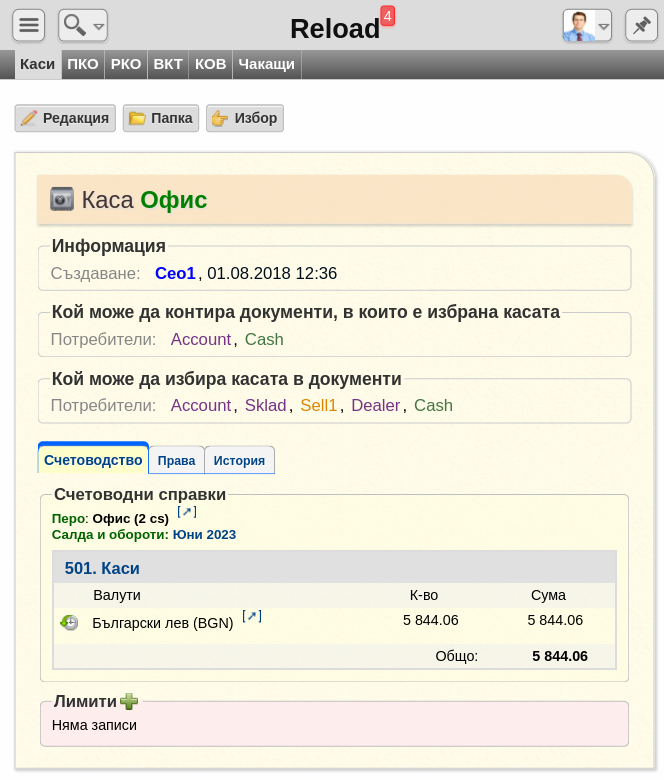Click the magnifier search icon
The image size is (664, 780).
point(75,25)
